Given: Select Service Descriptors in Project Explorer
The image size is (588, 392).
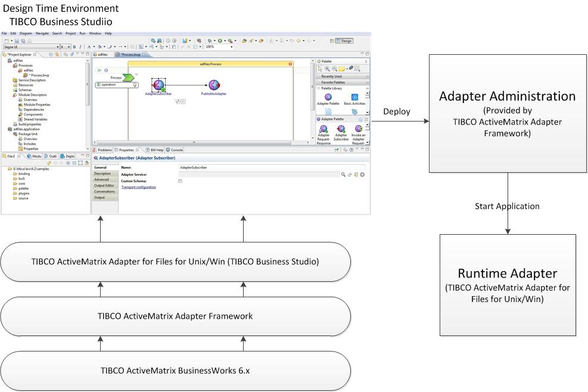Looking at the screenshot, I should pos(29,80).
